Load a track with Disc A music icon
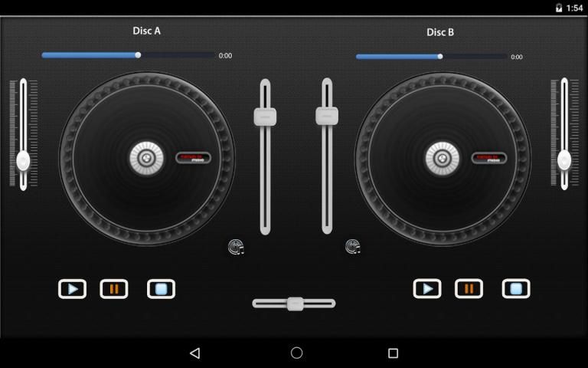Image resolution: width=588 pixels, height=368 pixels. 236,247
